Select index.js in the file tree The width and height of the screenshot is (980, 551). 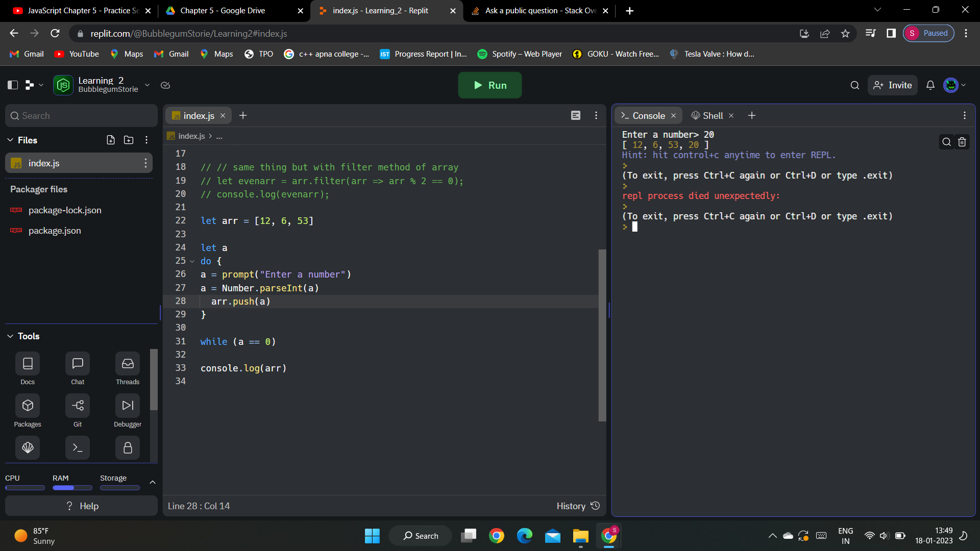point(79,163)
